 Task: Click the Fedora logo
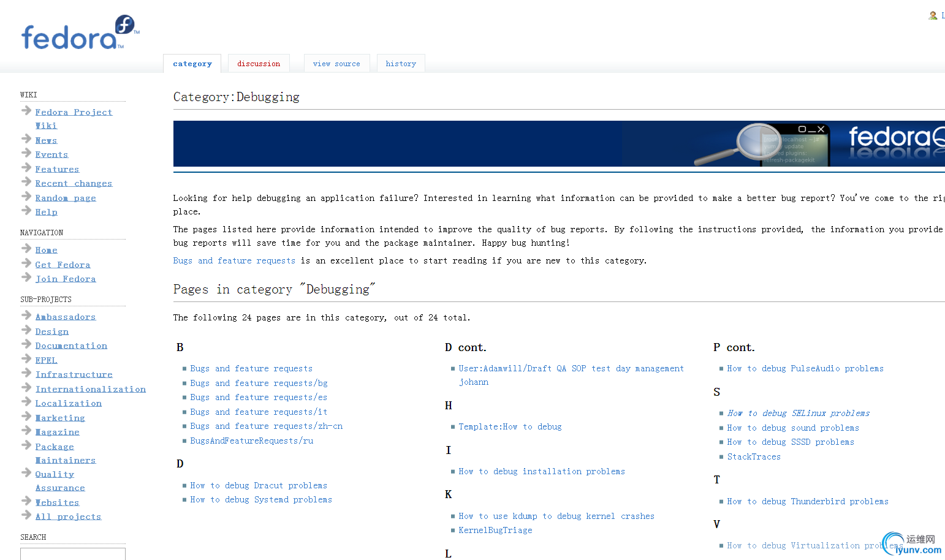pyautogui.click(x=81, y=33)
